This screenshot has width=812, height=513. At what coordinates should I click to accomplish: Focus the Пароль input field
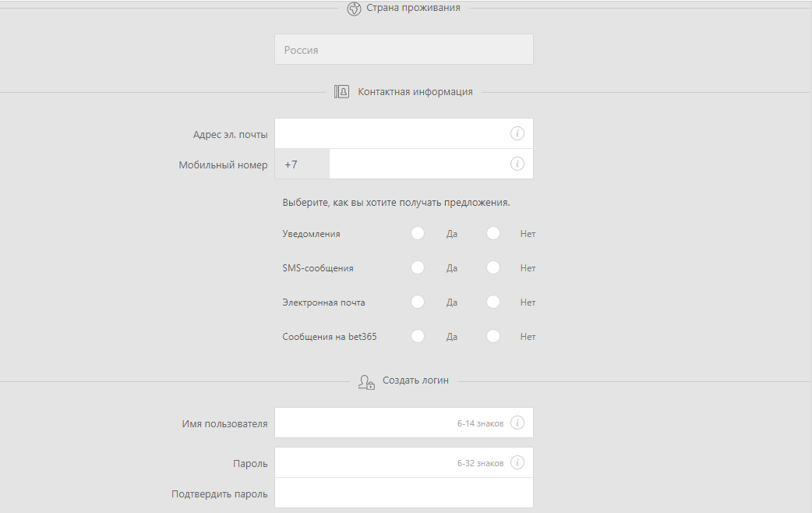pyautogui.click(x=404, y=463)
